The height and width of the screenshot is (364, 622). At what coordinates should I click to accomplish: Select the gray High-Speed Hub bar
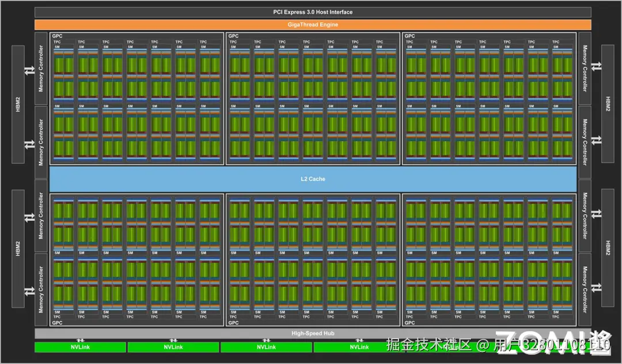coord(313,333)
